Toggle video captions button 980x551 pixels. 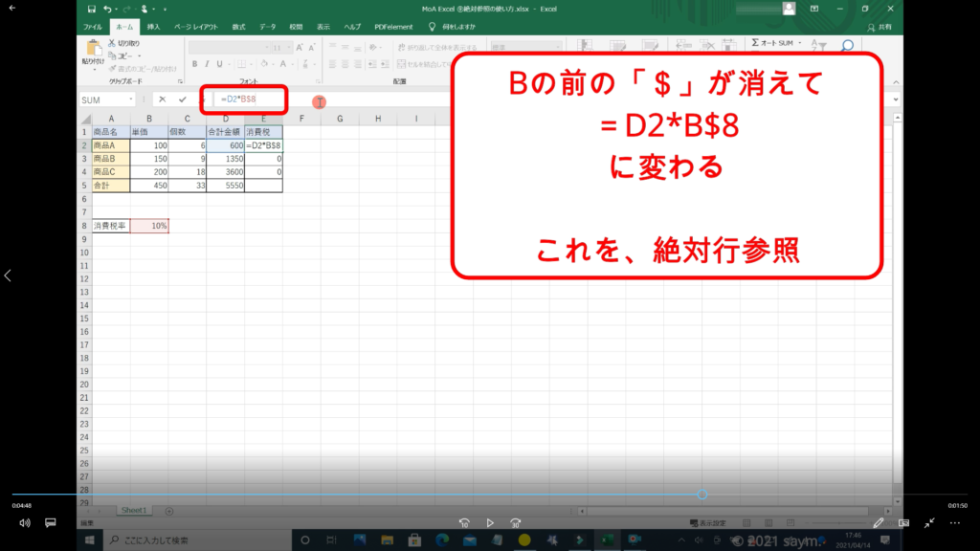coord(51,523)
